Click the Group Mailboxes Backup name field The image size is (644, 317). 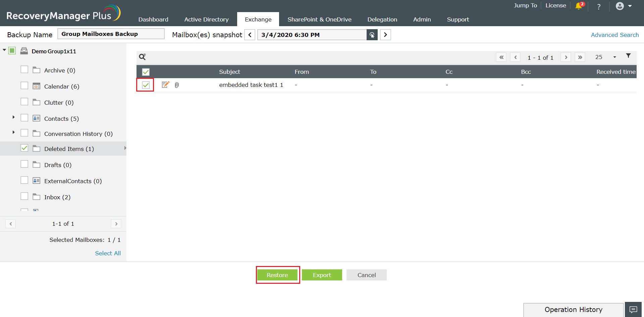111,34
